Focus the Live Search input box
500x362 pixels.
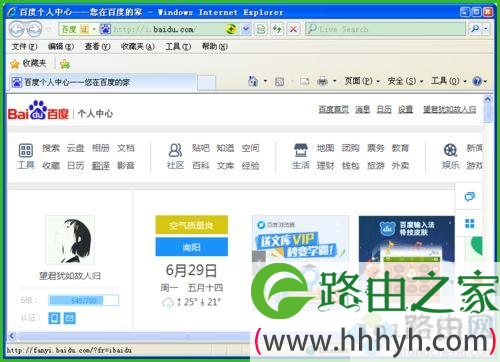coord(385,29)
